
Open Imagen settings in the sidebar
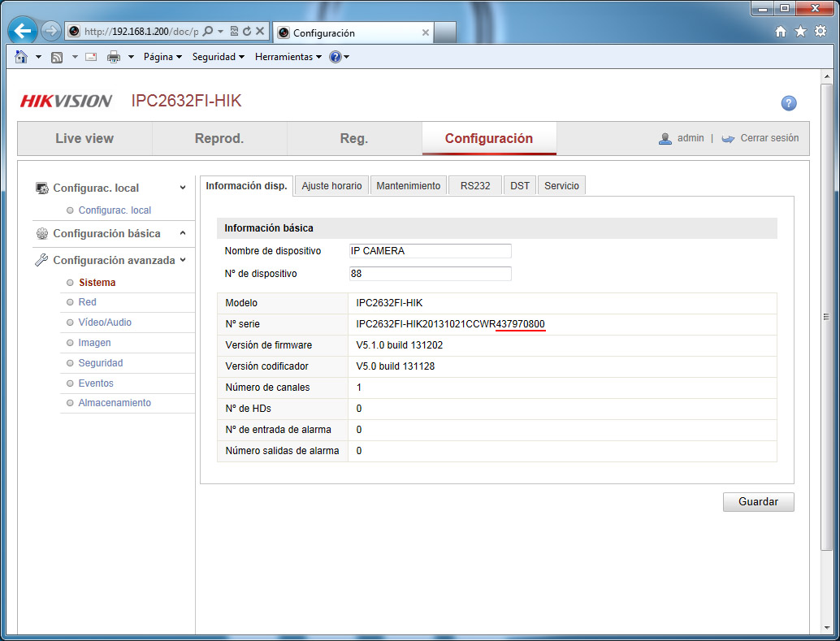coord(95,343)
